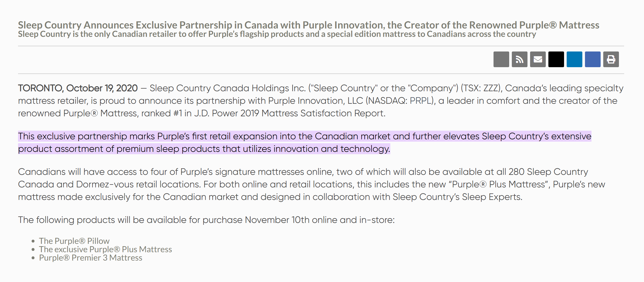Click the (TSX: ZZZ) ticker text
Viewport: 644px width, 282px height.
click(481, 88)
